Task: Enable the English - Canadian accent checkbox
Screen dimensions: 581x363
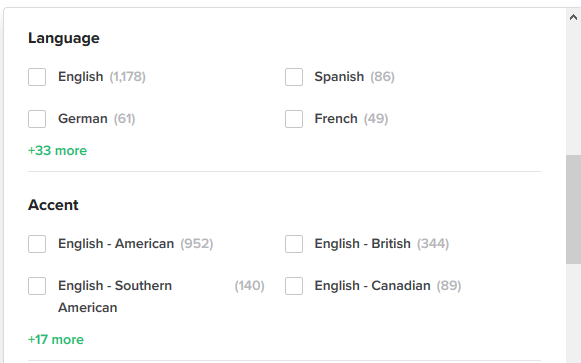Action: coord(294,286)
